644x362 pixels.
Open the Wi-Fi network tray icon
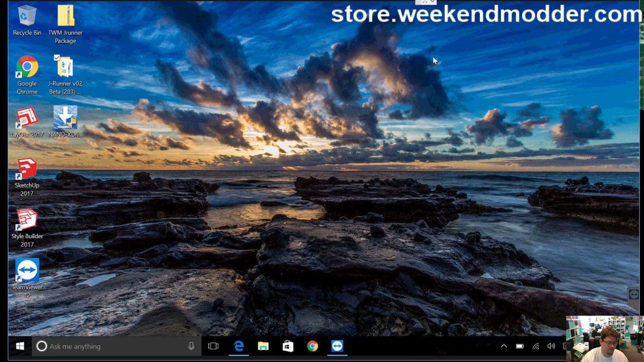[x=536, y=346]
